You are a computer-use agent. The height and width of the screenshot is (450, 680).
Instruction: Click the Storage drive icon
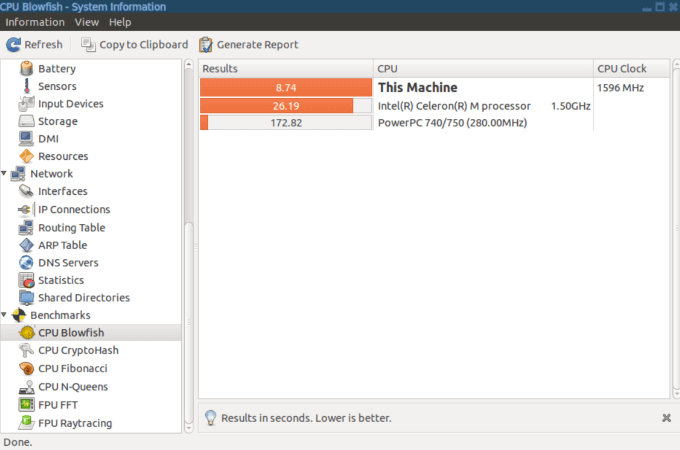26,122
